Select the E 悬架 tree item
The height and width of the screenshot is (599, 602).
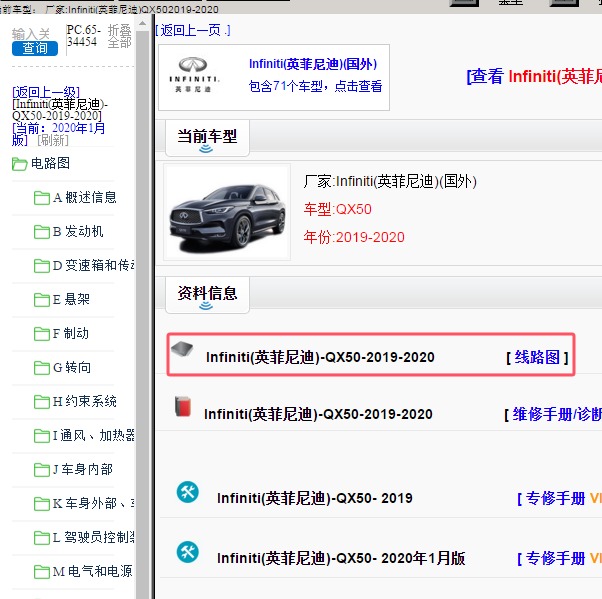[x=71, y=299]
